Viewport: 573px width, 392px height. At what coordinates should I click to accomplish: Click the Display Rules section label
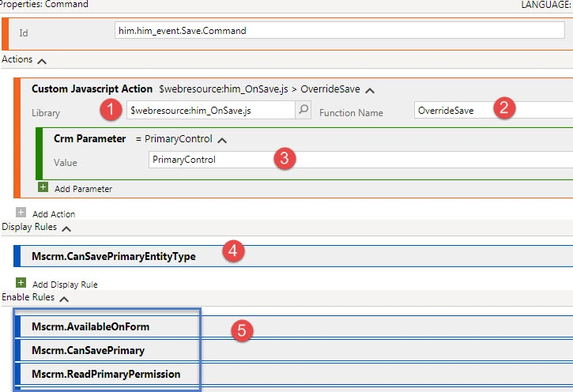coord(29,227)
